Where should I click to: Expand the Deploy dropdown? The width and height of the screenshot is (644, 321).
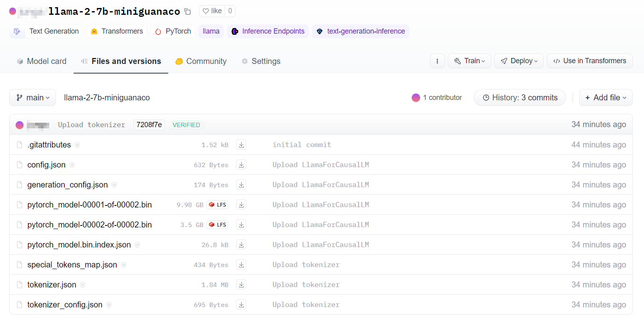(519, 61)
